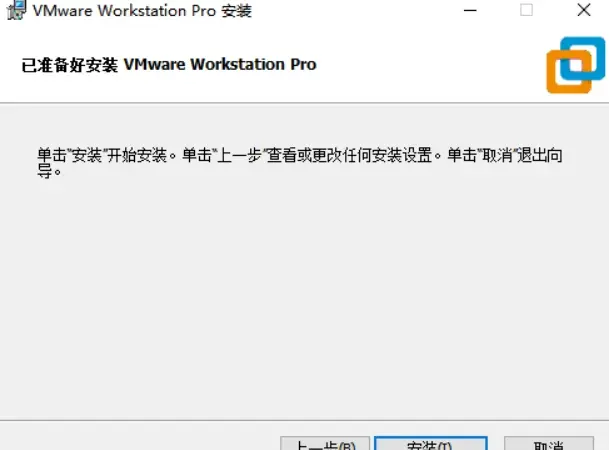Click the installer icon in the title bar

(x=16, y=10)
